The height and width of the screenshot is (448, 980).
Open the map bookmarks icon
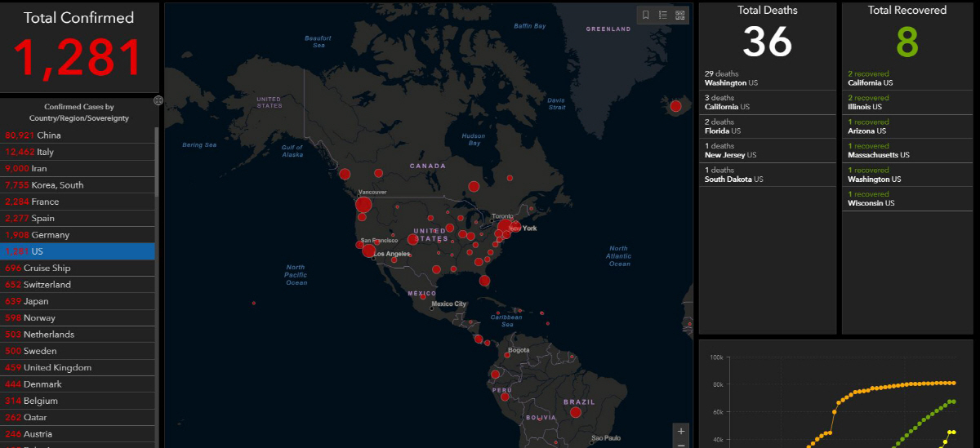click(x=645, y=15)
